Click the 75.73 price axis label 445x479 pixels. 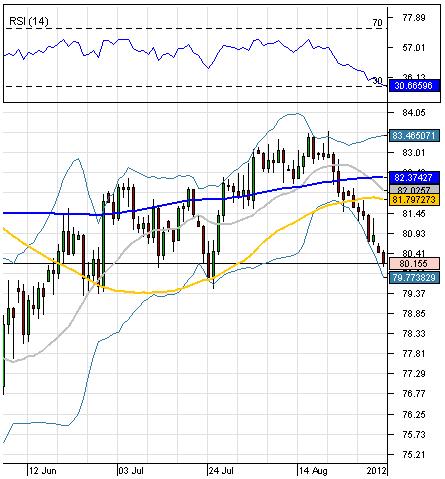coord(414,434)
